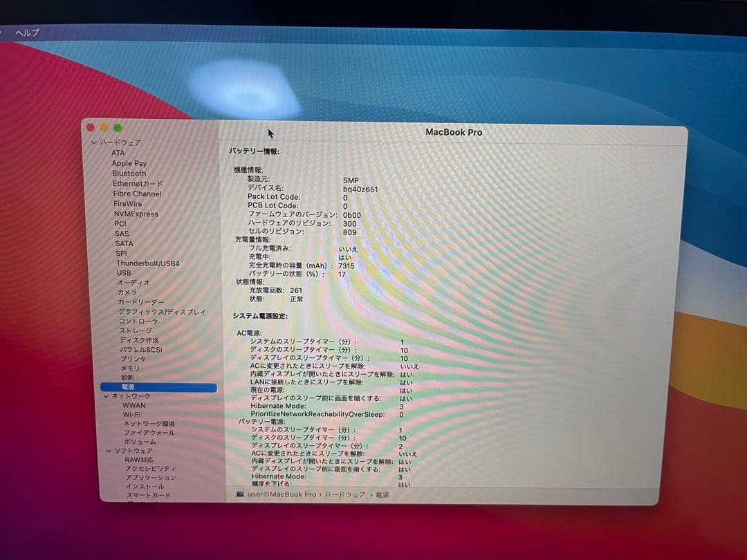Collapse the ハードウェア section
The width and height of the screenshot is (747, 560).
93,142
